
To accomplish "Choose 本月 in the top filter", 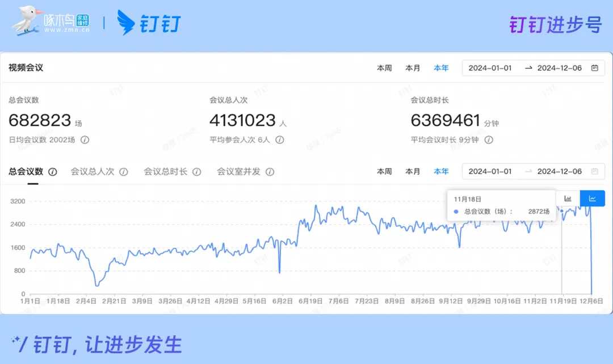I will (x=413, y=68).
